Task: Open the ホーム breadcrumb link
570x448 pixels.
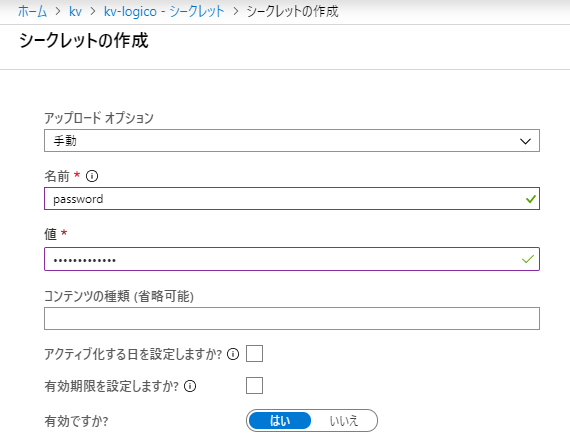Action: point(32,12)
